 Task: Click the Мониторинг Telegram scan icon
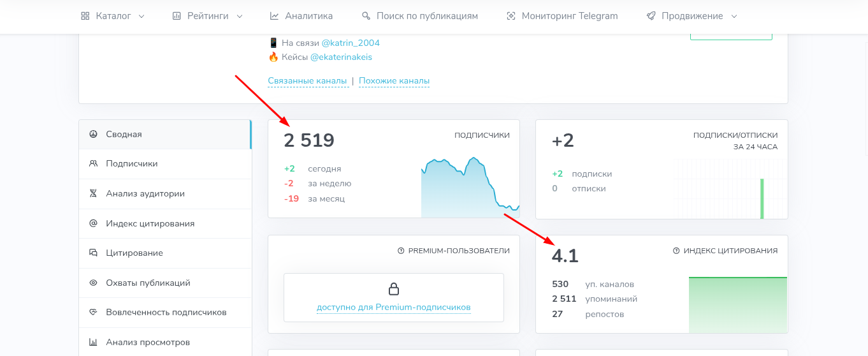510,16
